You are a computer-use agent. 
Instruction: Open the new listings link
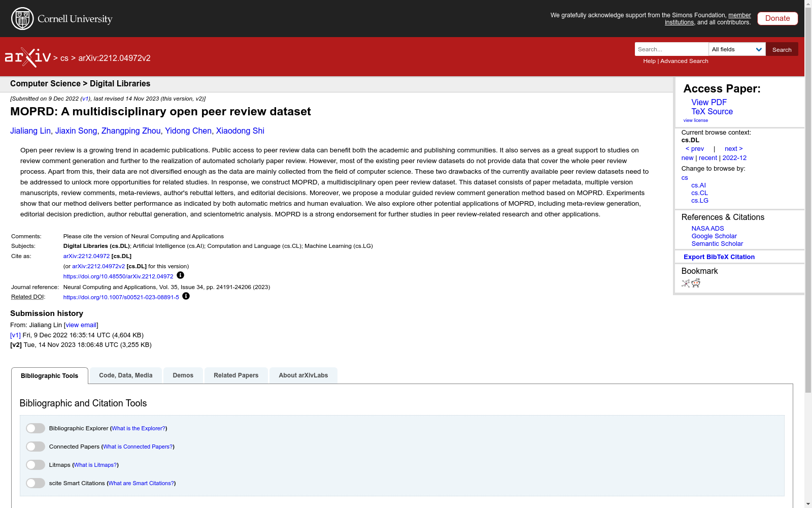(687, 158)
